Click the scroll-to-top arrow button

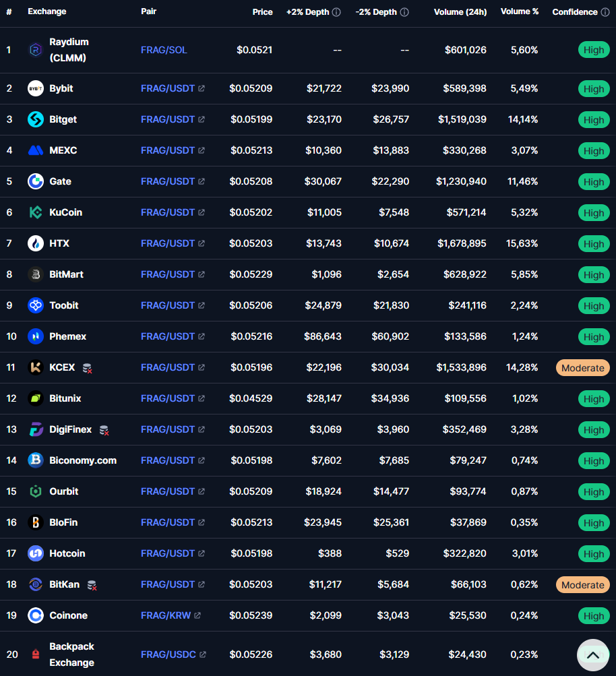click(592, 655)
